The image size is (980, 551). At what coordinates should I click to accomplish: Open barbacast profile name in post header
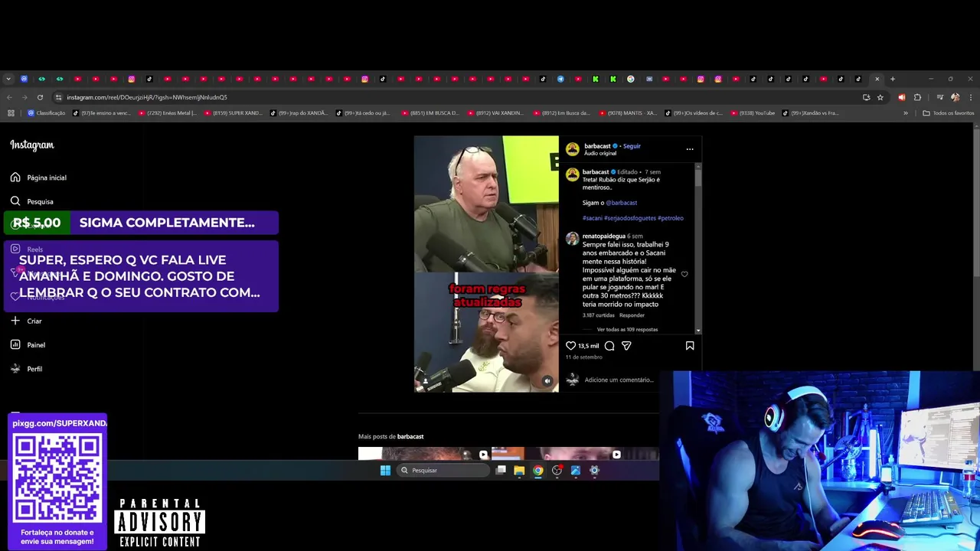[x=597, y=146]
